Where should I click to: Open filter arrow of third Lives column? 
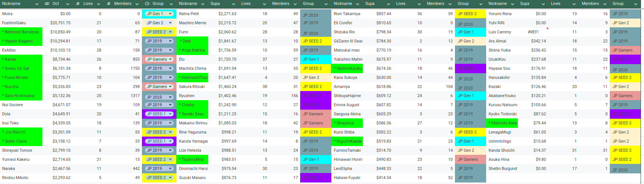click(419, 4)
